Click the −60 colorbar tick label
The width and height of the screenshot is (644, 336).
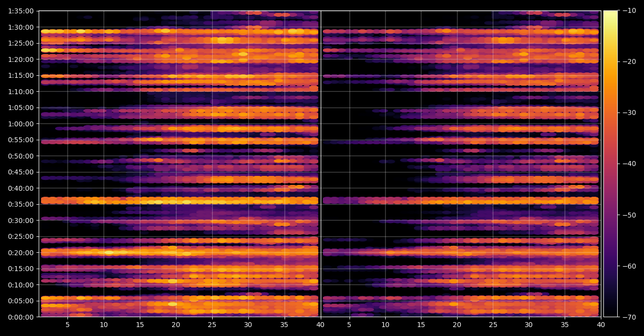(x=629, y=266)
